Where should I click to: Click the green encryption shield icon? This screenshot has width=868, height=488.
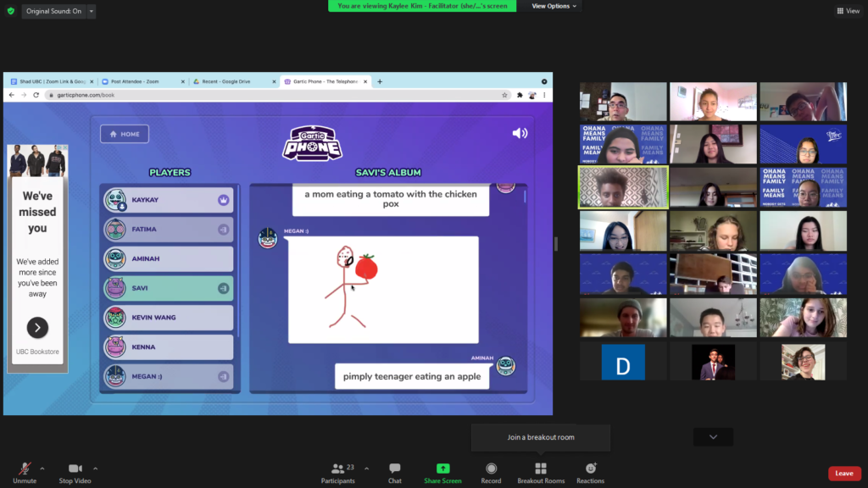[x=10, y=11]
